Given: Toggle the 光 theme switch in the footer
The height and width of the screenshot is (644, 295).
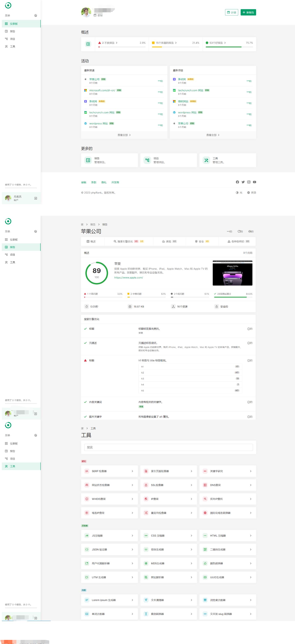Looking at the screenshot, I should [x=239, y=193].
